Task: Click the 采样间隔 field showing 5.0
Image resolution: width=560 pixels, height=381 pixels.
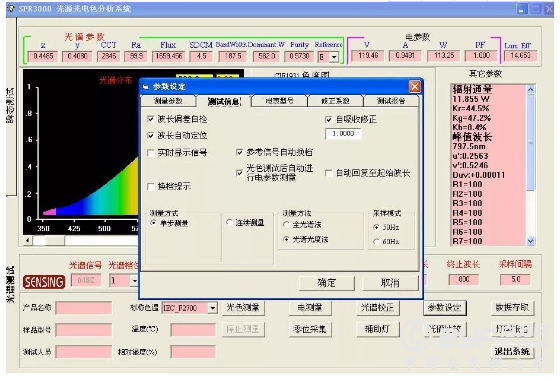Action: point(515,280)
